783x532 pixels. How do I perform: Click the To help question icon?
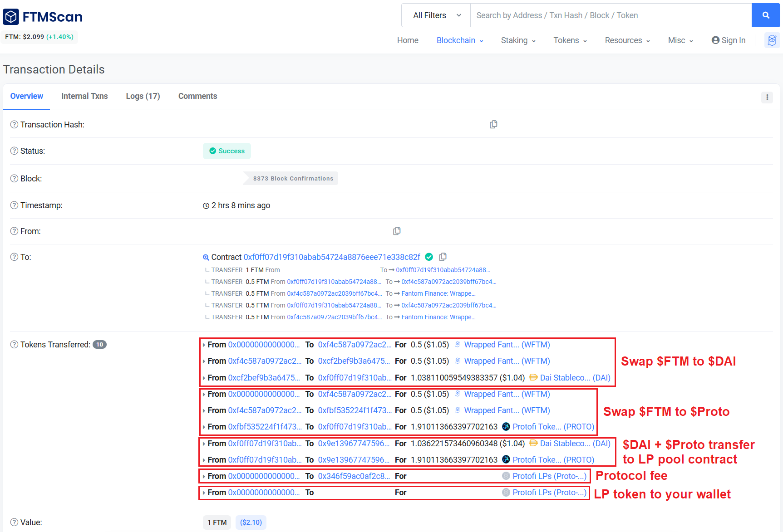click(x=14, y=257)
